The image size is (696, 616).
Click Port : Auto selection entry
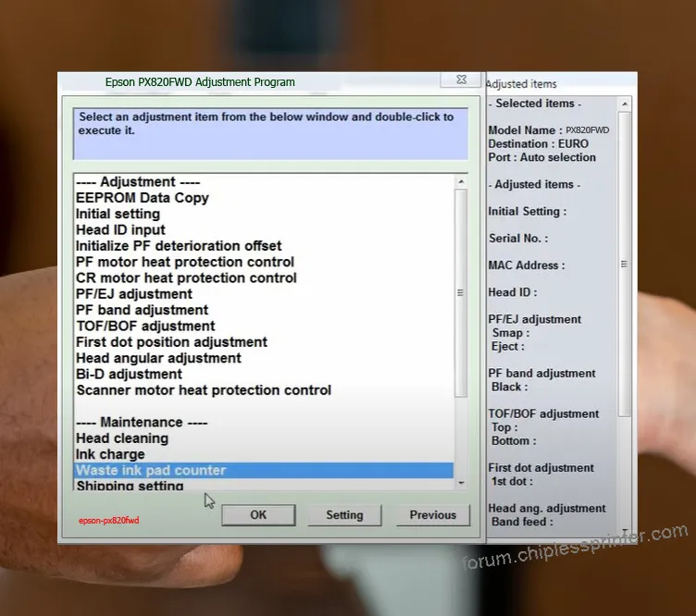coord(541,157)
